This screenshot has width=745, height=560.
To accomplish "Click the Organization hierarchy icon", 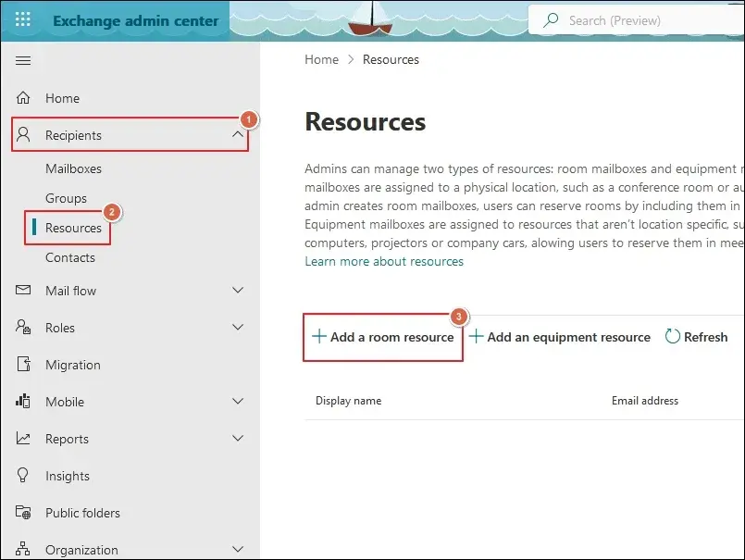I will tap(23, 549).
